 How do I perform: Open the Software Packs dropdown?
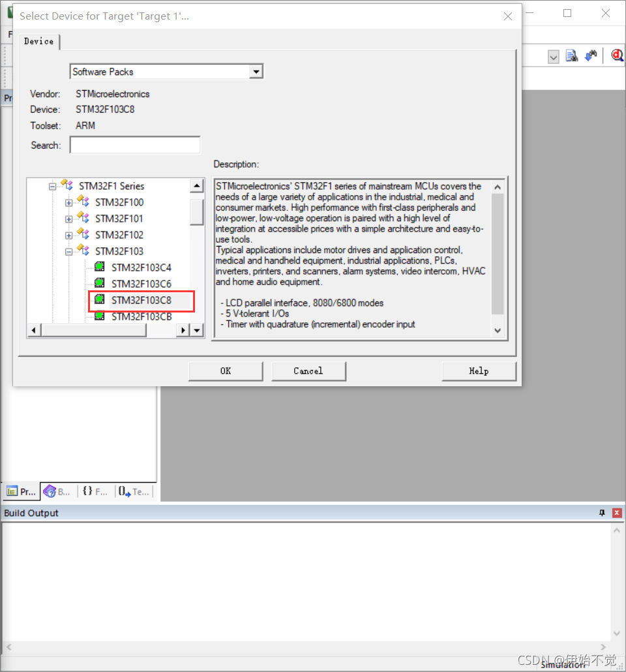coord(256,72)
